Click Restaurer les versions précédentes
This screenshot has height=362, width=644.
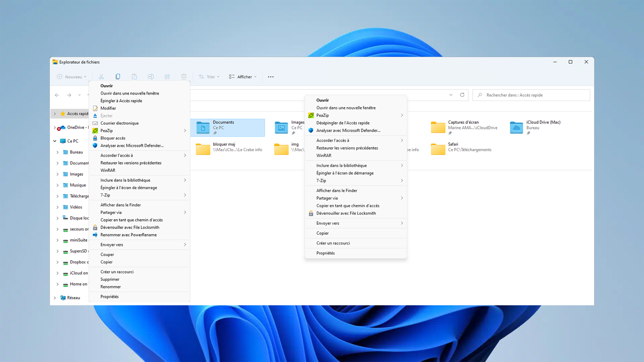(347, 148)
